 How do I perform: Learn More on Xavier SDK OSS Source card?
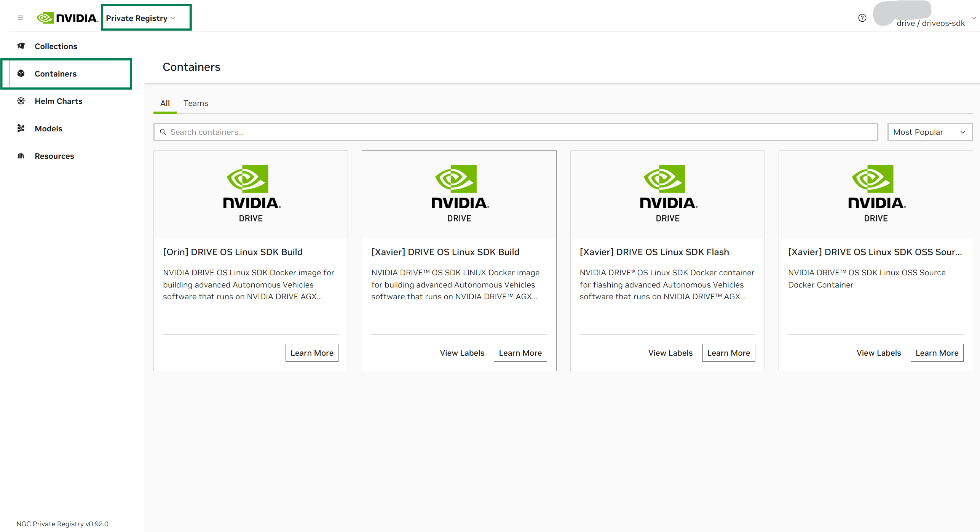click(x=937, y=353)
